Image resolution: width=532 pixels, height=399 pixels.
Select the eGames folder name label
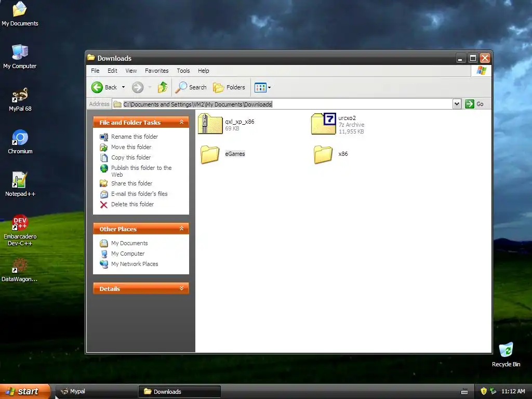click(x=235, y=154)
